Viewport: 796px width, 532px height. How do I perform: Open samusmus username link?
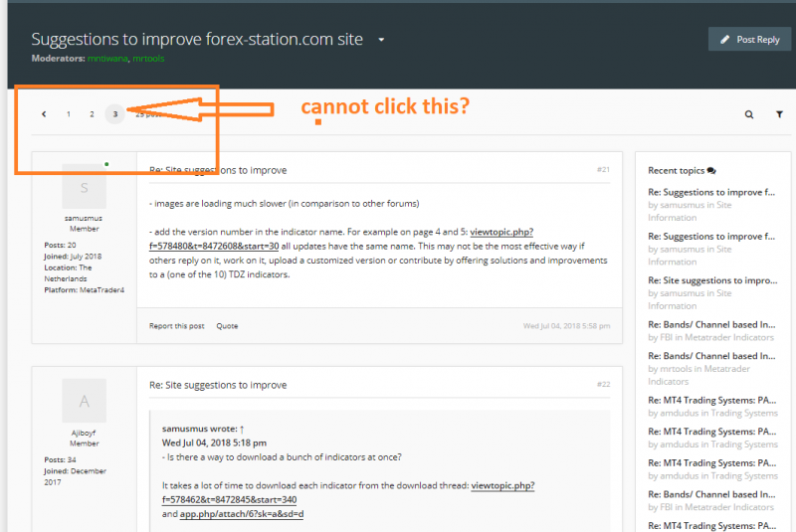84,218
